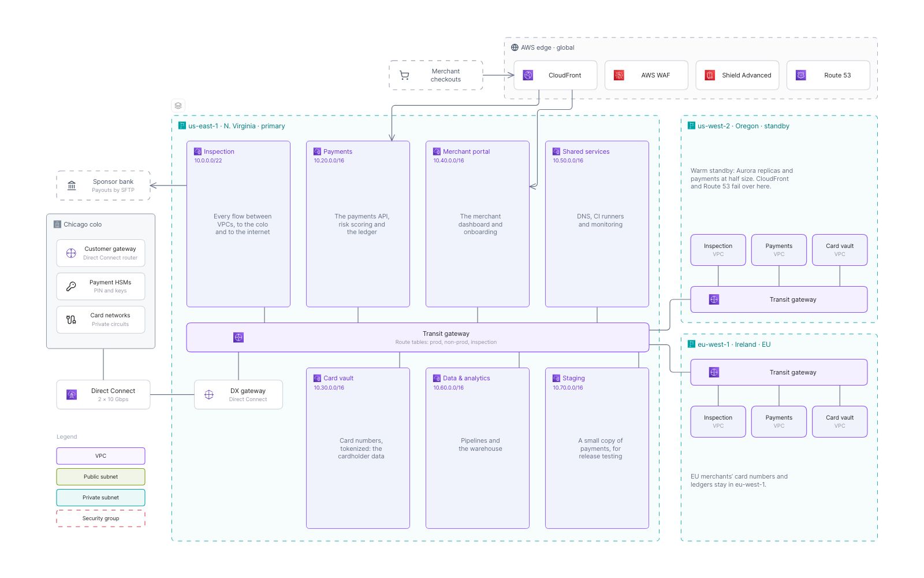Click the layers icon above us-east-1
This screenshot has width=924, height=578.
(x=178, y=106)
